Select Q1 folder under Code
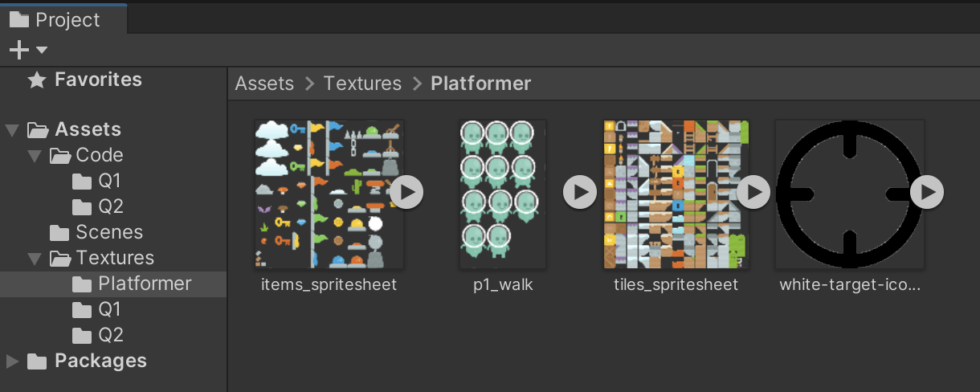 (109, 181)
